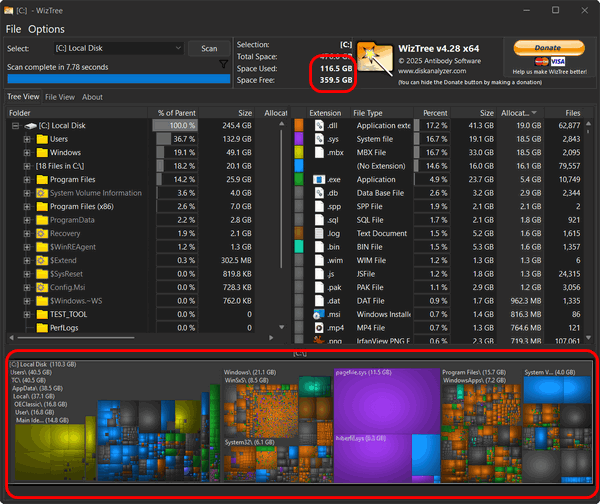
Task: Click System Volume Information gear folder icon
Action: [42, 193]
